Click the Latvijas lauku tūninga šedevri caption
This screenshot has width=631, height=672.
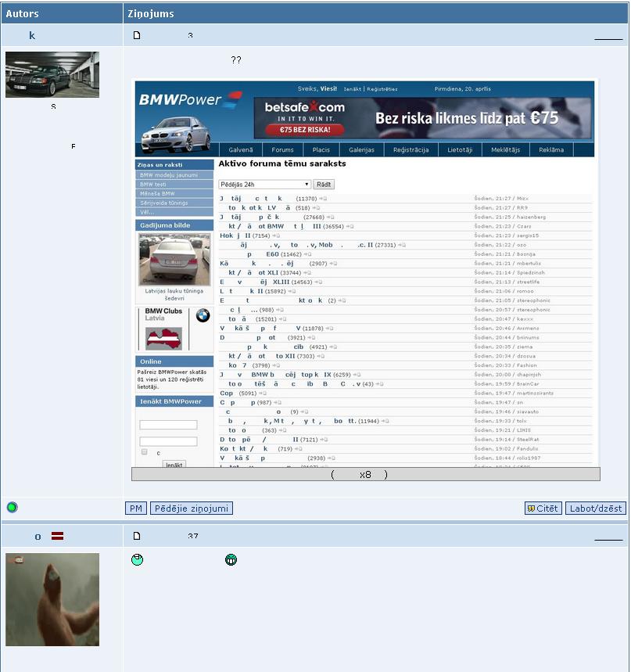[x=174, y=294]
